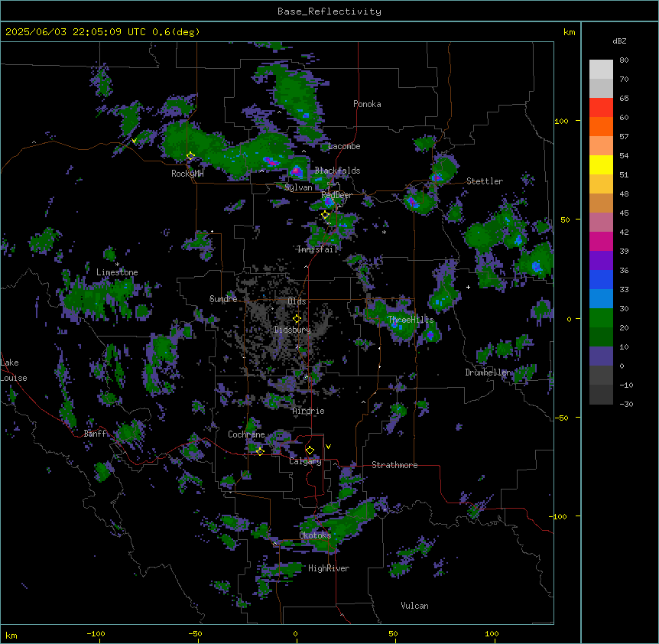
Task: Click the magenta storm core west of Blackfalds
Action: (x=297, y=171)
